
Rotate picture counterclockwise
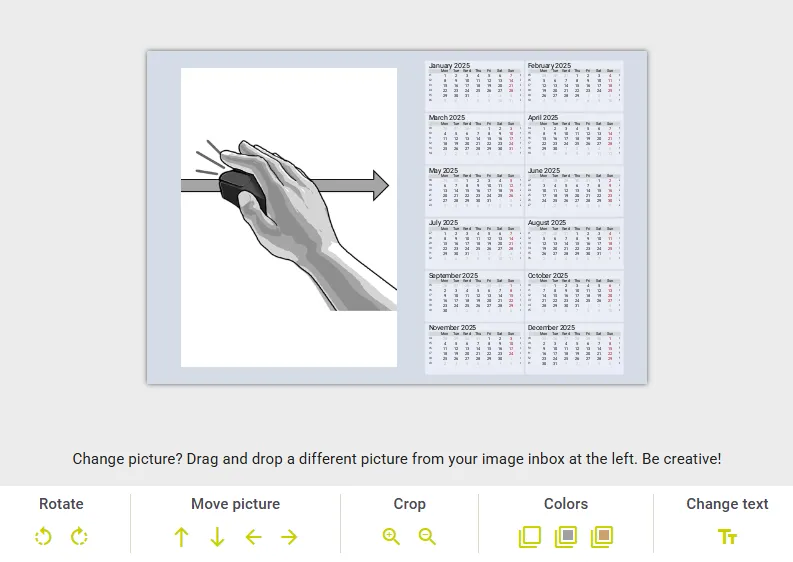point(43,536)
